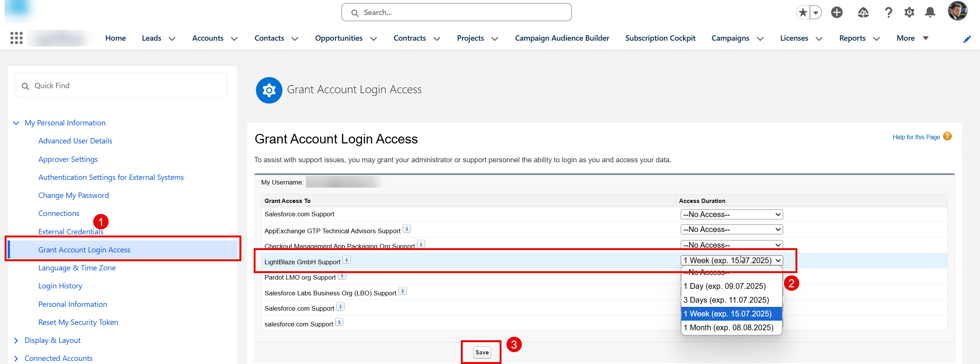Viewport: 980px width, 364px height.
Task: Open the App Launcher grid icon
Action: click(x=16, y=38)
